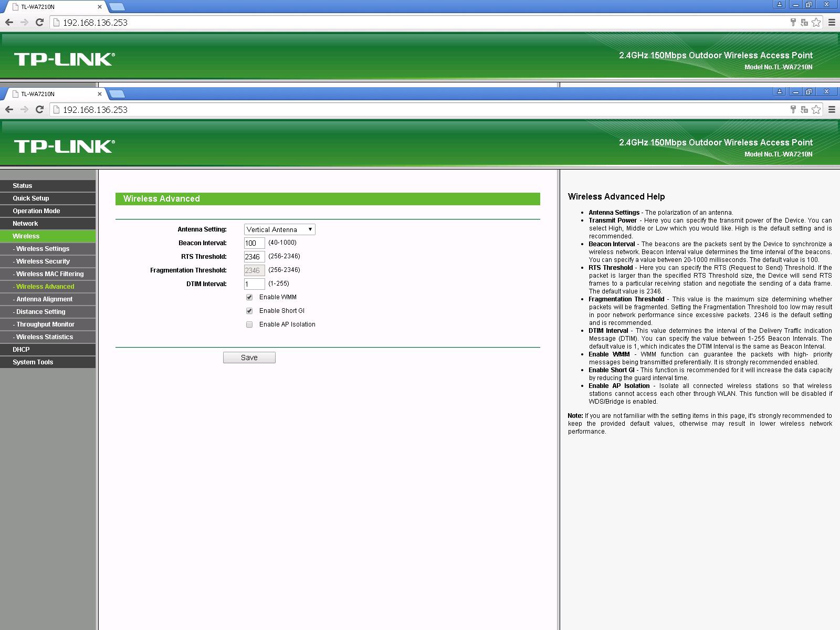The width and height of the screenshot is (840, 630).
Task: Click the reload icon in the lower browser window
Action: pos(39,109)
